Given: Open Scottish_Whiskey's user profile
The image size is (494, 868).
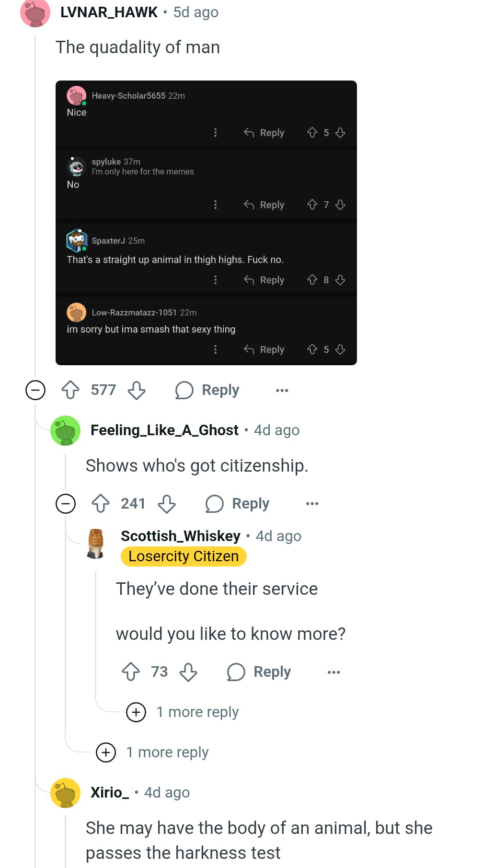Looking at the screenshot, I should click(180, 536).
